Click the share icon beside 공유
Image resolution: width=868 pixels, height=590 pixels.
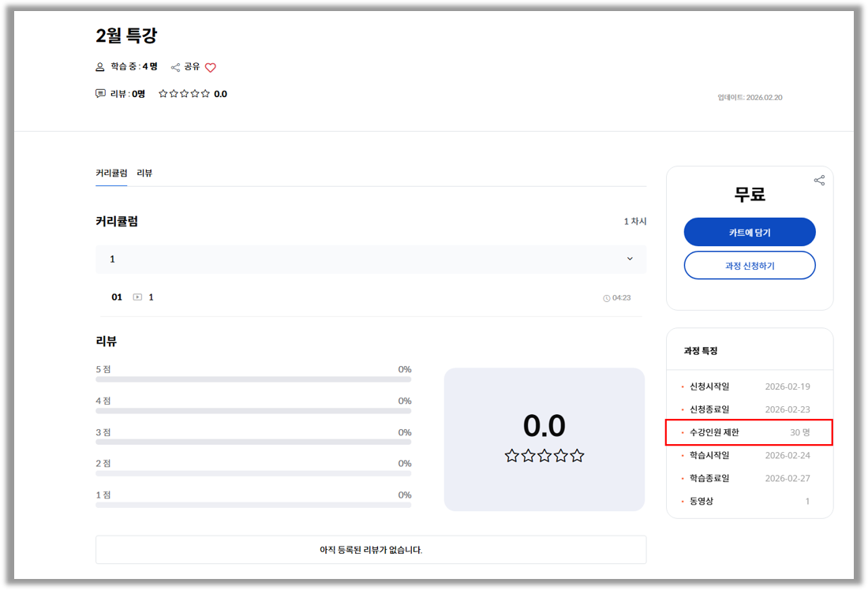coord(175,68)
